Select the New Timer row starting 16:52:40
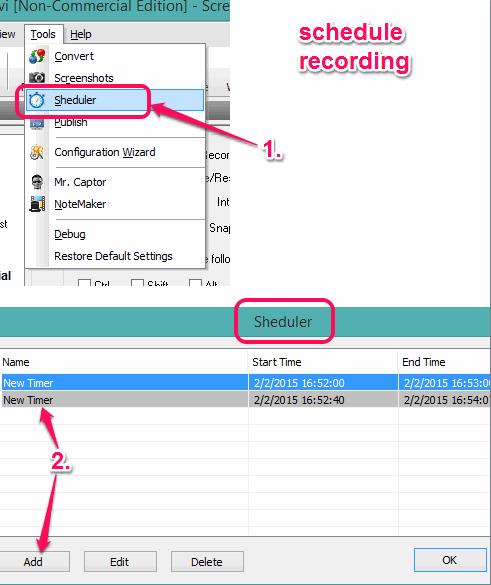491x585 pixels. 246,400
